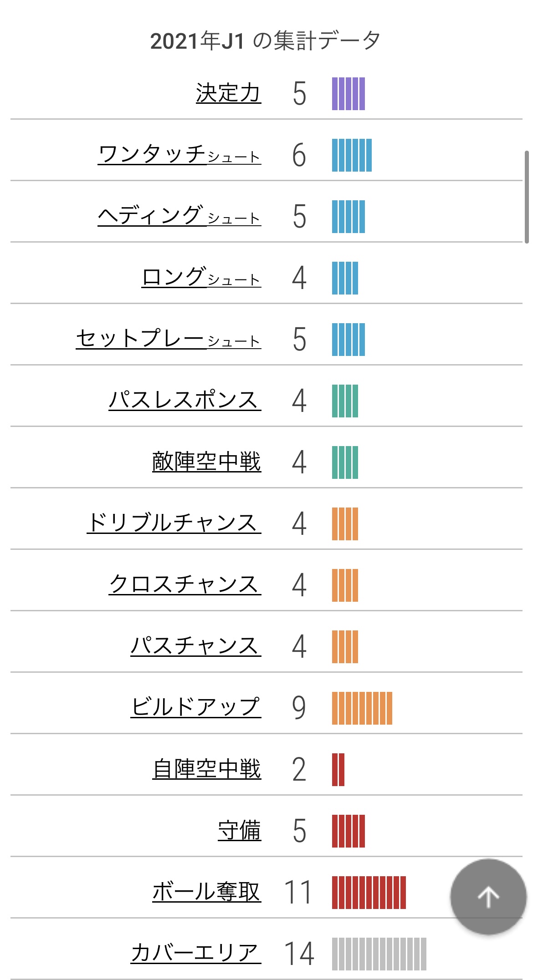Select the ビルドアップ link
Image resolution: width=533 pixels, height=980 pixels.
coord(196,707)
